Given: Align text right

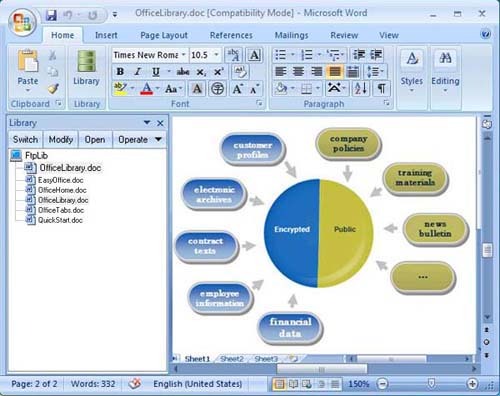Looking at the screenshot, I should tap(316, 72).
